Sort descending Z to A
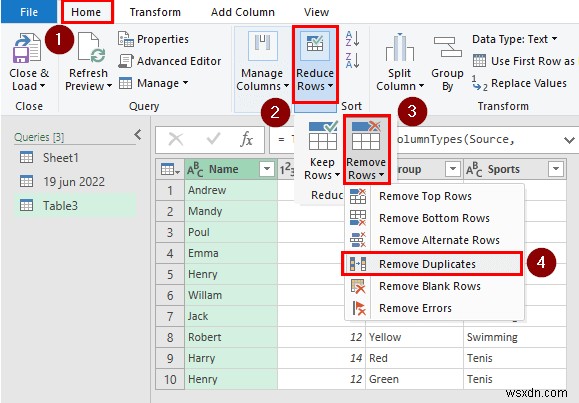579x403 pixels. click(x=352, y=60)
